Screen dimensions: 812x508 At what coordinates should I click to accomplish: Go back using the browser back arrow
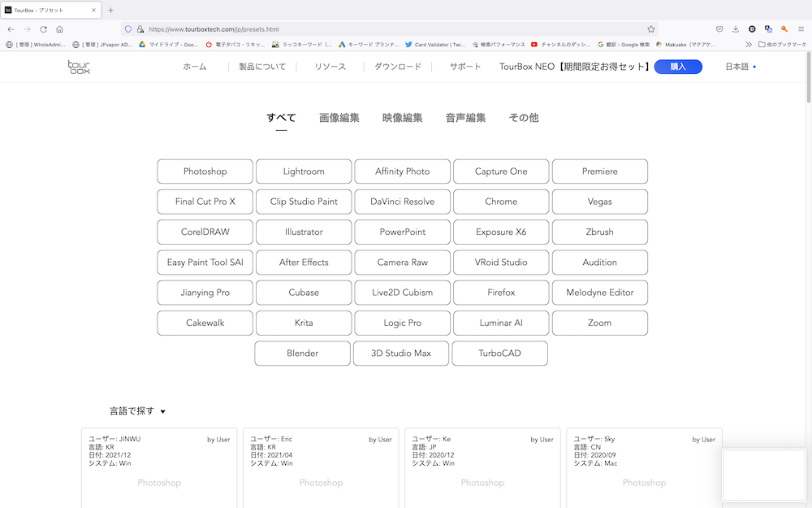[11, 29]
